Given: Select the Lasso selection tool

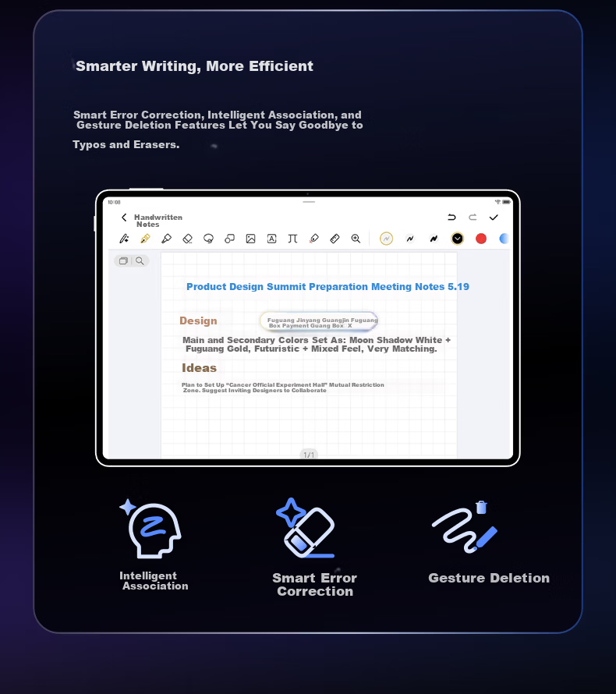Looking at the screenshot, I should click(208, 239).
